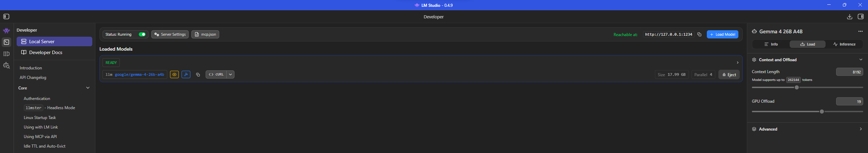Open the Authentication docs page
The height and width of the screenshot is (153, 868).
pyautogui.click(x=37, y=99)
